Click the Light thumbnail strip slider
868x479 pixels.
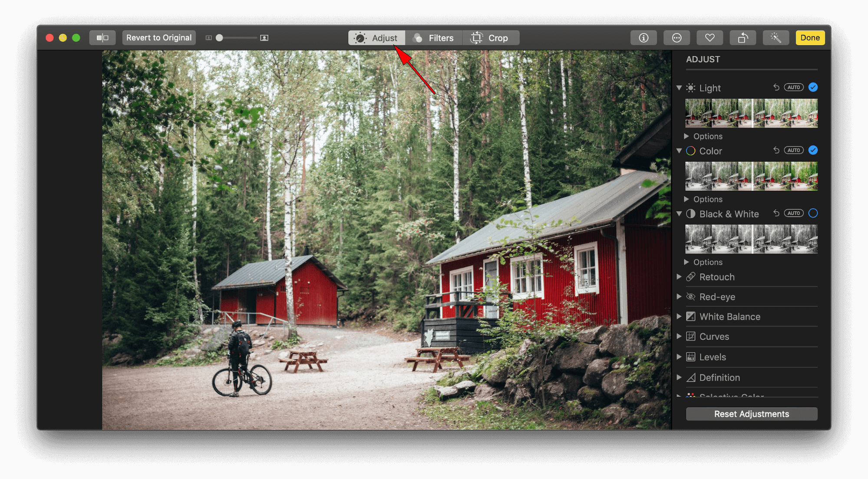click(752, 113)
